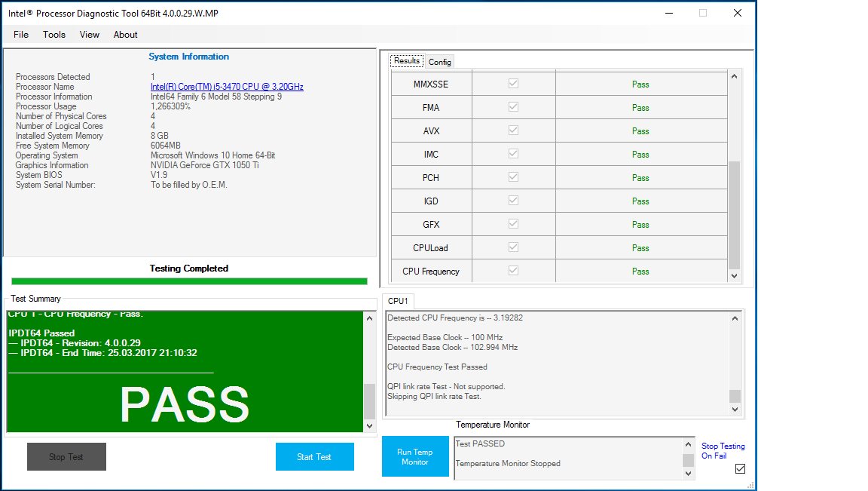Viewport: 868px width, 491px height.
Task: Switch to the Results tab
Action: tap(407, 61)
